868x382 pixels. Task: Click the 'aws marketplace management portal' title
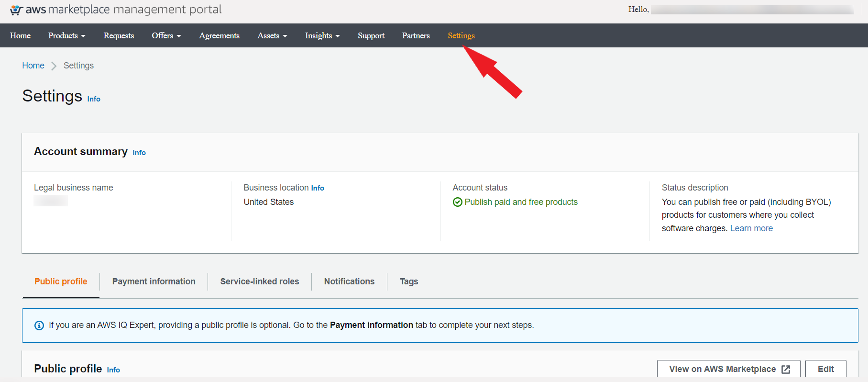point(123,10)
